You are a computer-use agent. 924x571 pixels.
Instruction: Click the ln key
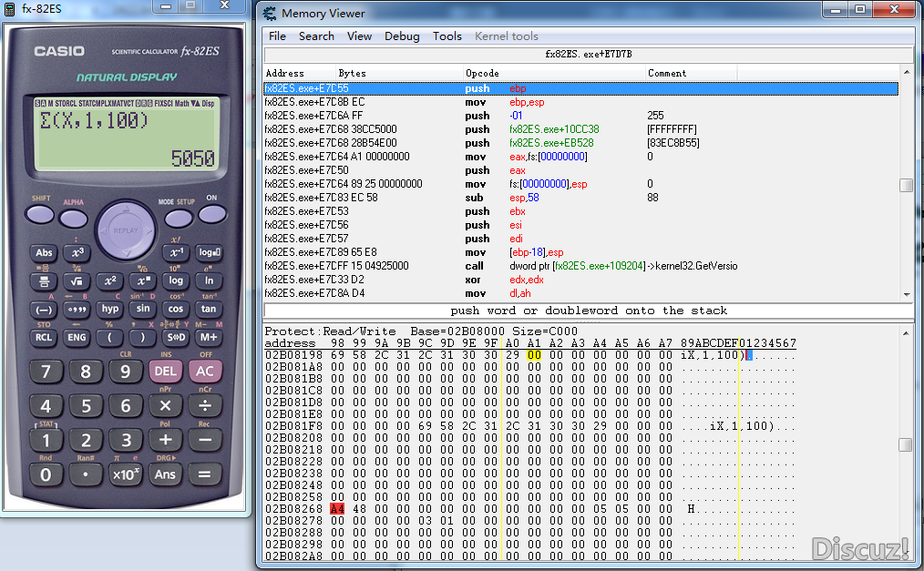point(209,280)
